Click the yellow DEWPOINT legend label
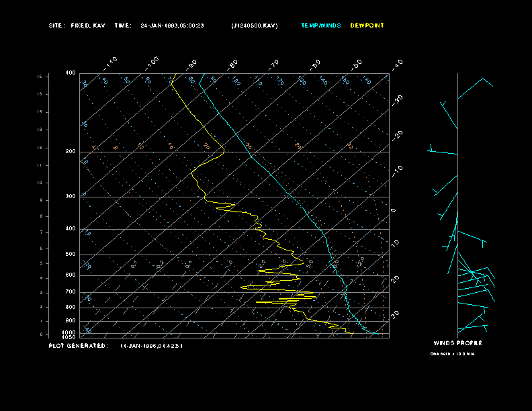The width and height of the screenshot is (532, 411). pyautogui.click(x=367, y=26)
